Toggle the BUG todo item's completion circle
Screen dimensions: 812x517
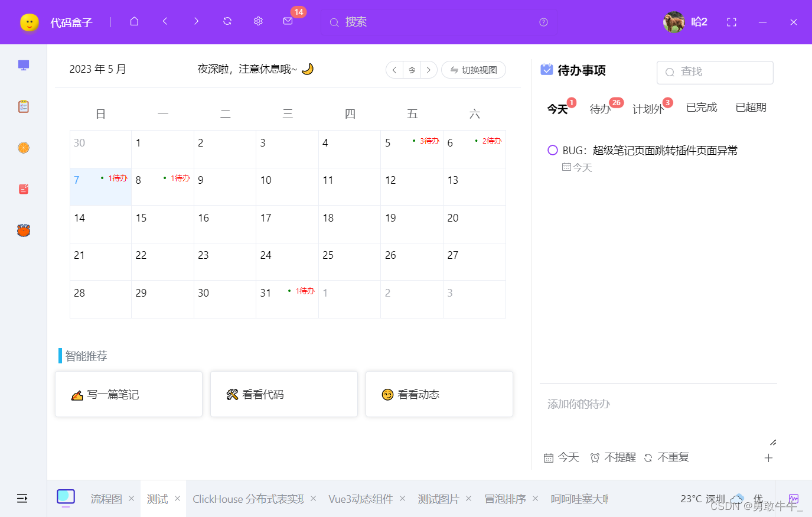point(553,150)
